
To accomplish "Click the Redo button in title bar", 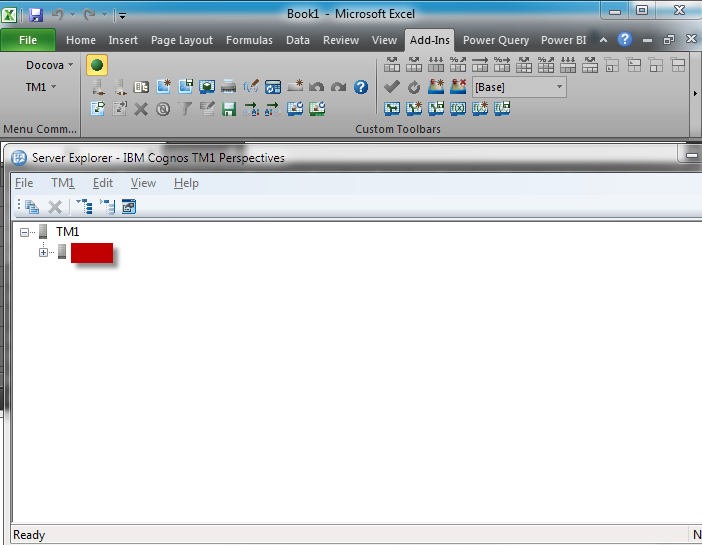I will (x=90, y=15).
